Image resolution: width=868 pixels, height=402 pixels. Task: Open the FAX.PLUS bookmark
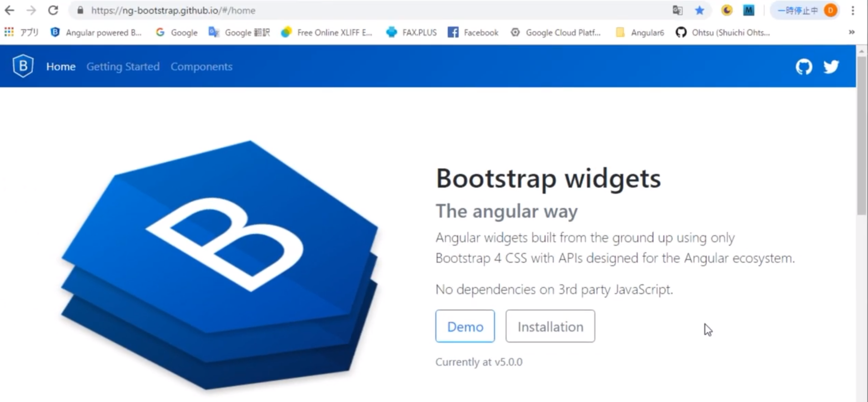(x=411, y=32)
